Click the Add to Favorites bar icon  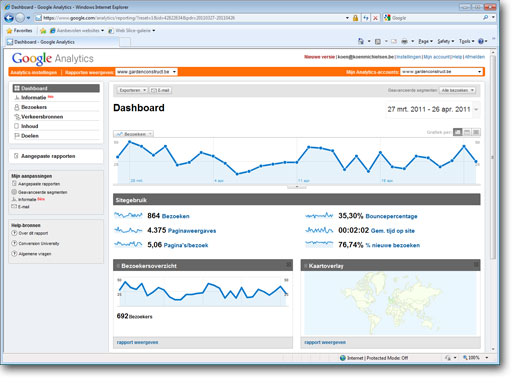[43, 31]
